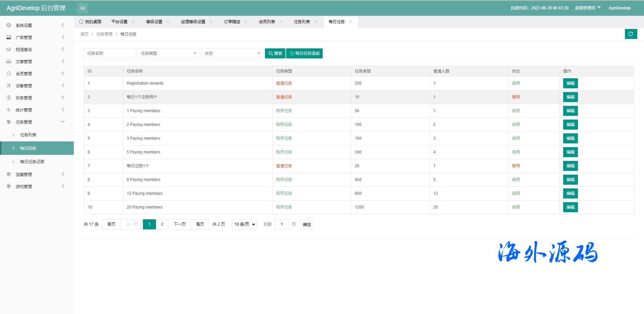Viewport: 644px width, 314px height.
Task: Click the envelope icon beside 短信查询
Action: 9,49
